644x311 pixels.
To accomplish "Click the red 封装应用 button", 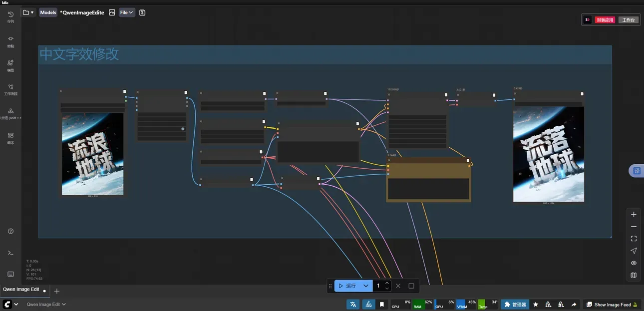I will (x=605, y=20).
